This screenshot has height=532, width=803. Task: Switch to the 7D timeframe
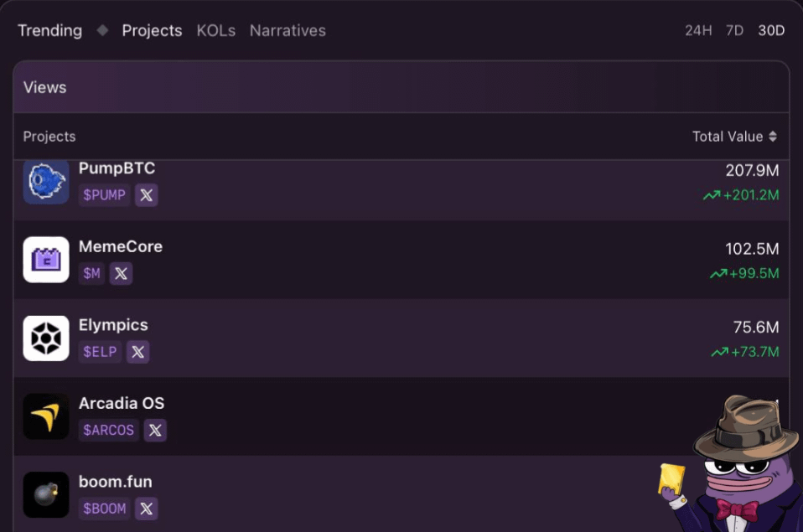[x=734, y=31]
